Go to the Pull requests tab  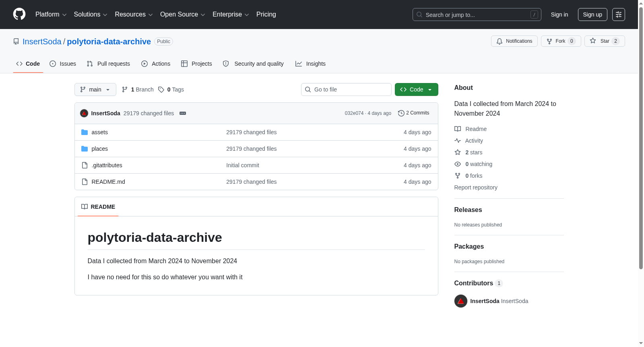108,64
